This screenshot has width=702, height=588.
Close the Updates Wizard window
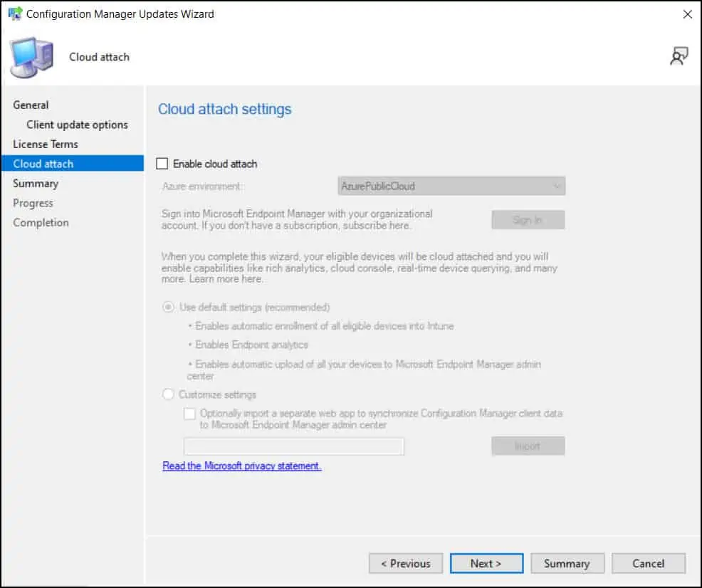687,14
